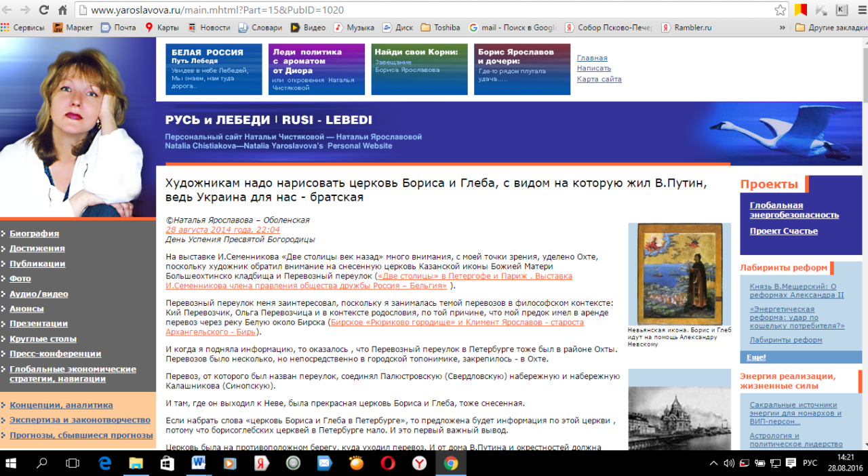
Task: Open the Собор Псково-Печер bookmark
Action: coord(609,28)
